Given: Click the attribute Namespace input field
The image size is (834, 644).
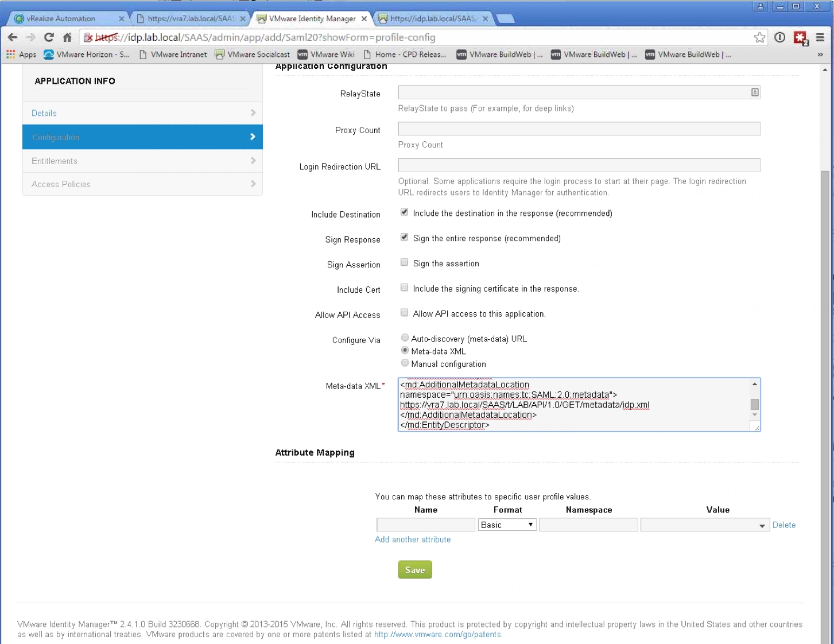Looking at the screenshot, I should (x=589, y=525).
